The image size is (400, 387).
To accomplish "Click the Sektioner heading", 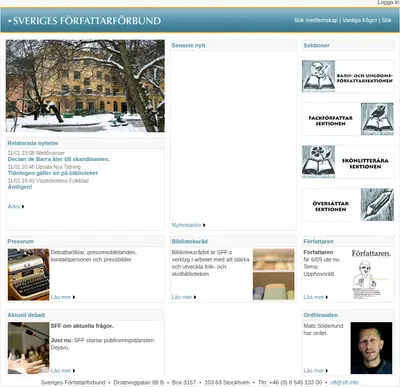I will (316, 45).
